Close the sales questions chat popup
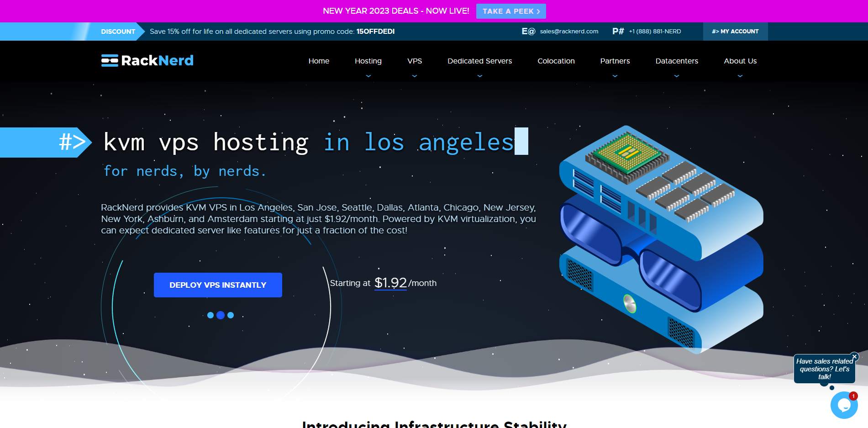This screenshot has width=868, height=428. [x=854, y=357]
